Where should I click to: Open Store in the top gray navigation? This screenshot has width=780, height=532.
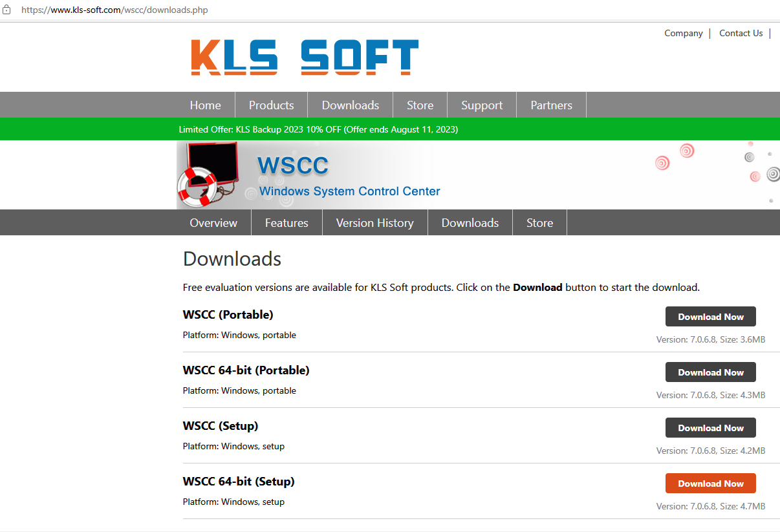coord(420,105)
